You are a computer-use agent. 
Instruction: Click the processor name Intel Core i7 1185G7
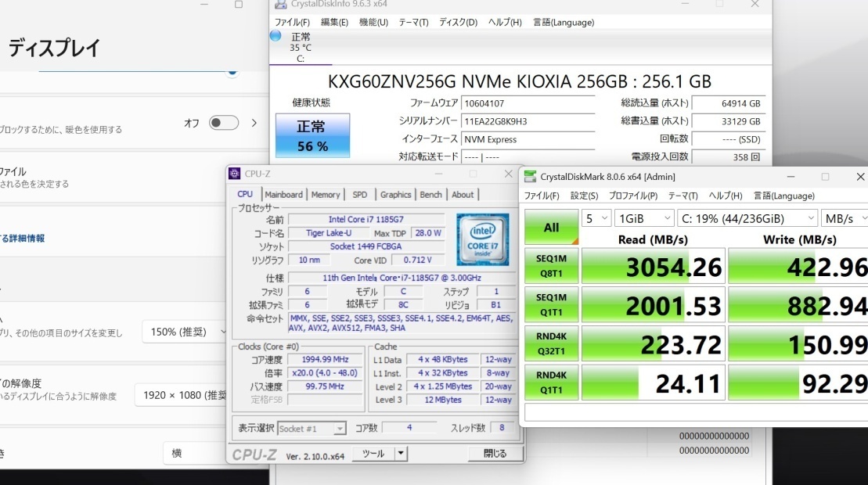click(366, 220)
